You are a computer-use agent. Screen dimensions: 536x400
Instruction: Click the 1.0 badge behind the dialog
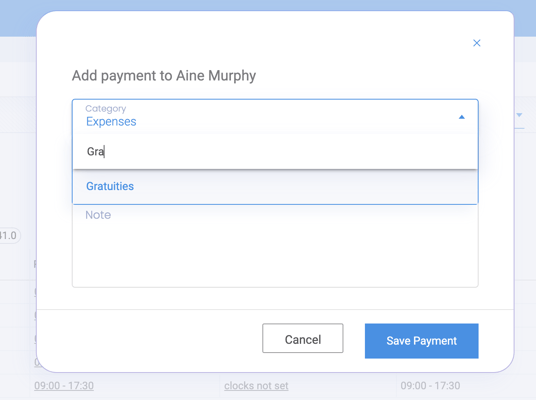pyautogui.click(x=9, y=236)
